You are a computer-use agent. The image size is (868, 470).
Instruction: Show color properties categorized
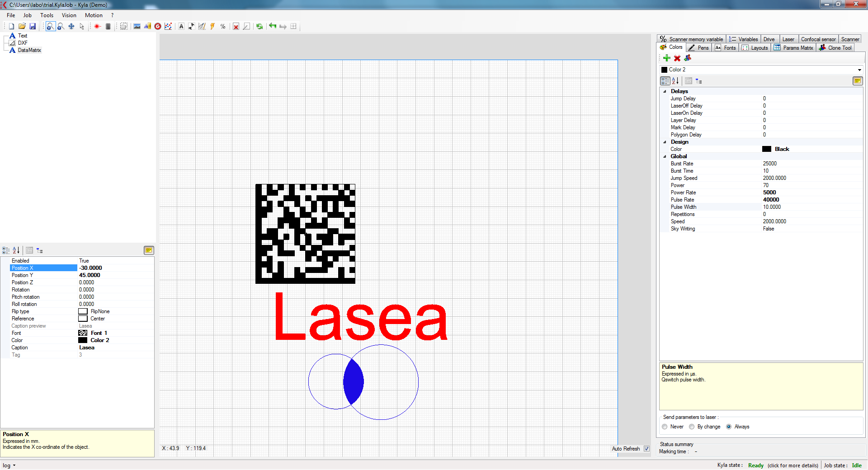665,81
